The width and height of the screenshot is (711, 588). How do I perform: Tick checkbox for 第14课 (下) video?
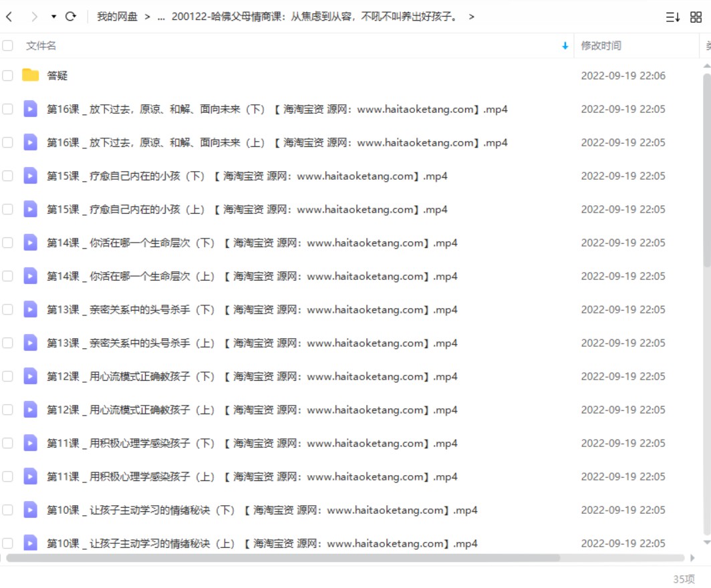8,243
